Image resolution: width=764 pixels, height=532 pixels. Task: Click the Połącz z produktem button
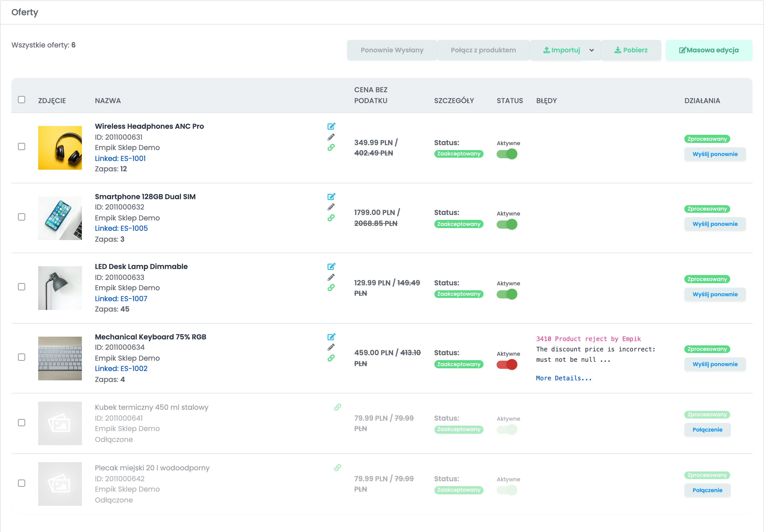tap(483, 50)
